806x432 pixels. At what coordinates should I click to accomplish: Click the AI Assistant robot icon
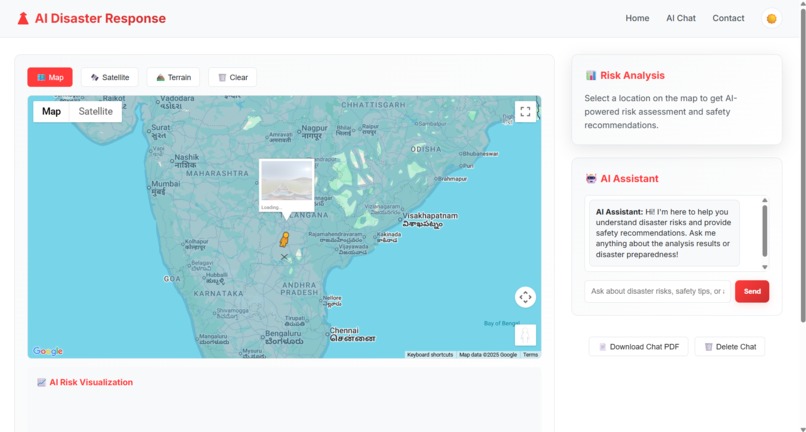(591, 179)
